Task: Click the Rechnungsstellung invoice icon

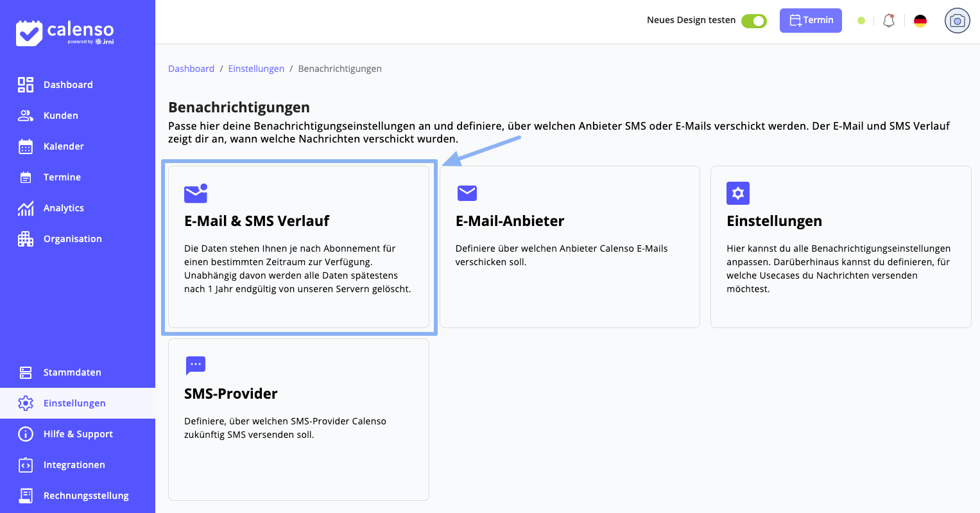Action: coord(26,496)
